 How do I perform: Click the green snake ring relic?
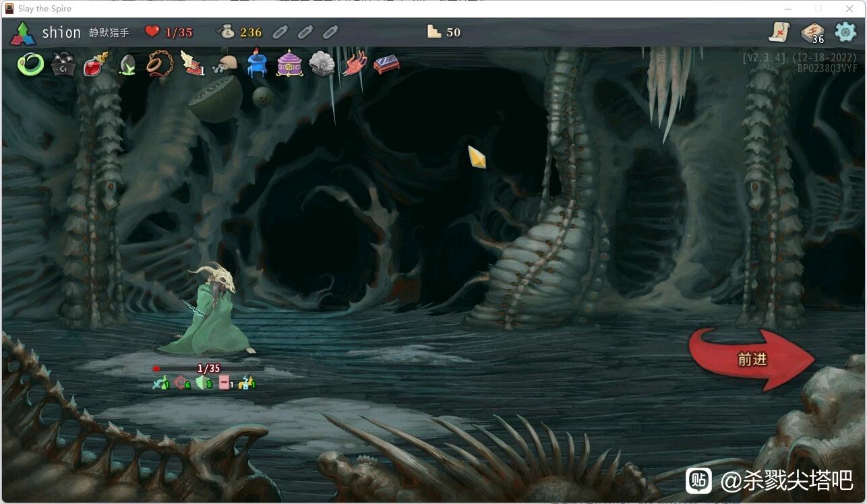[x=30, y=65]
